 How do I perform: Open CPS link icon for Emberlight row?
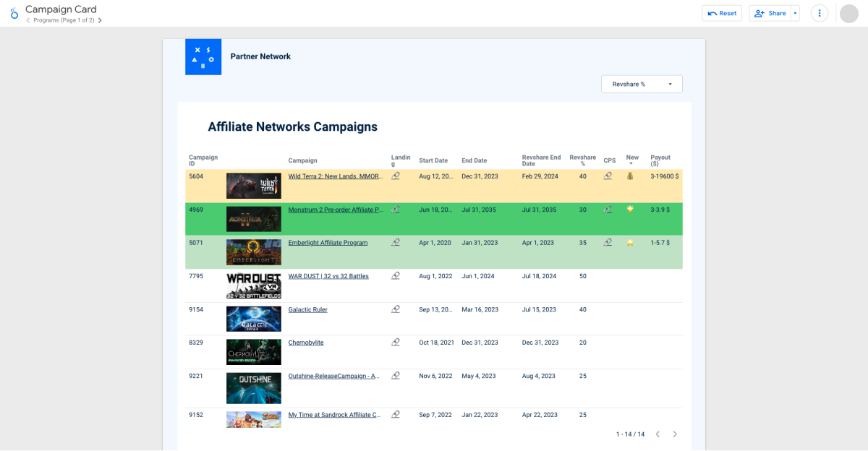[x=608, y=243]
